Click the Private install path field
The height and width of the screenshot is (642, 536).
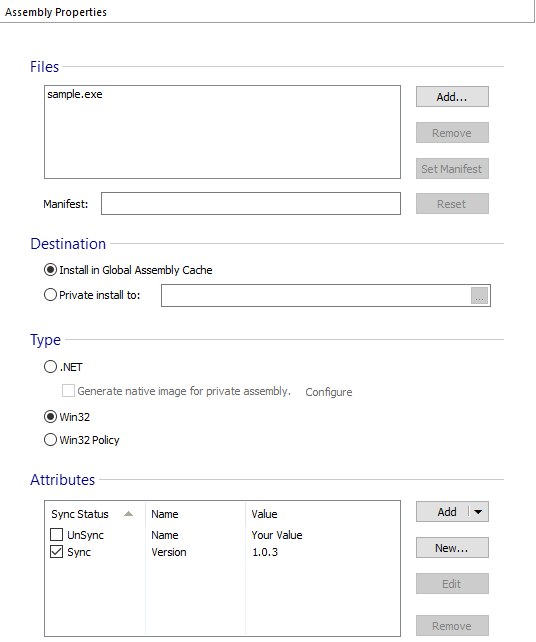[316, 295]
